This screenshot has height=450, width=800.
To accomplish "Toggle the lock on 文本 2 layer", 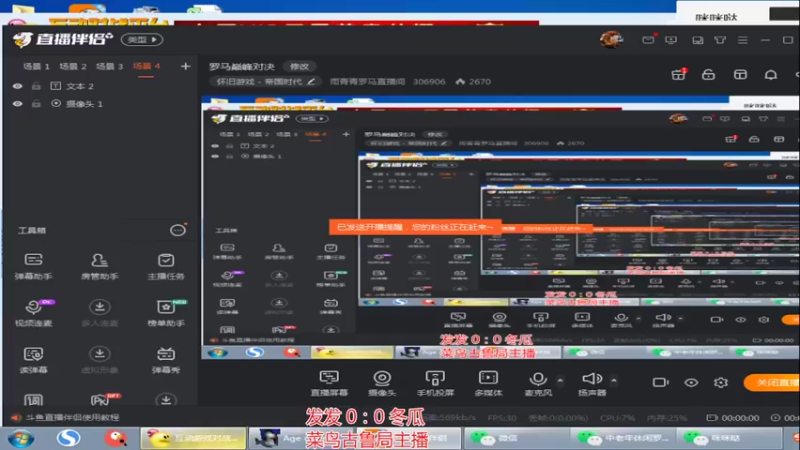I will click(36, 86).
